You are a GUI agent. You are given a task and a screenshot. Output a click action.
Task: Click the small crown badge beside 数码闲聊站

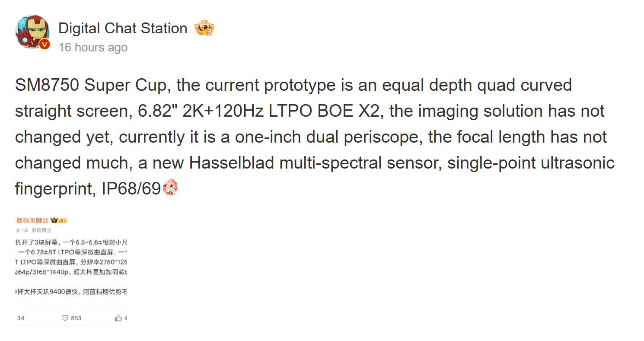[x=58, y=221]
